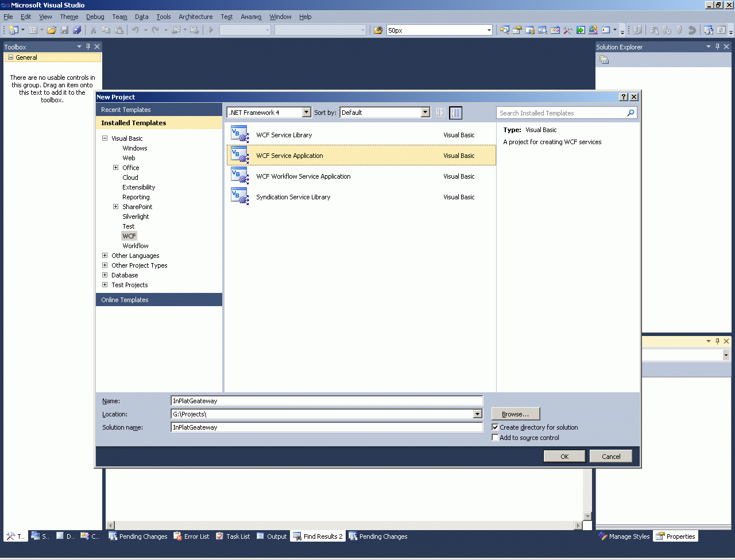Switch to the Manage Styles tab
735x560 pixels.
tap(624, 536)
